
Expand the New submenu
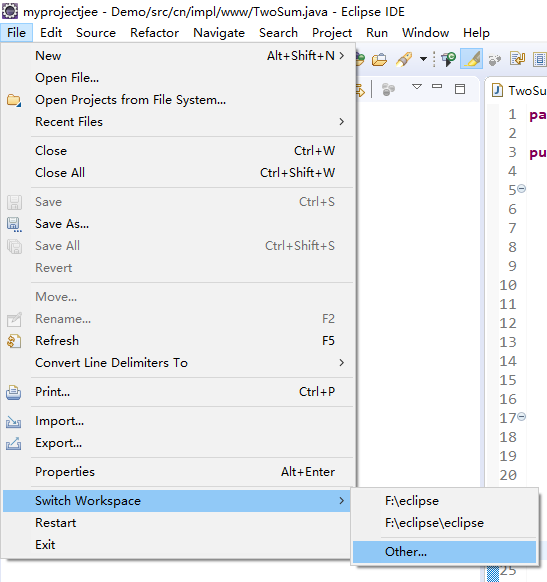[x=177, y=56]
